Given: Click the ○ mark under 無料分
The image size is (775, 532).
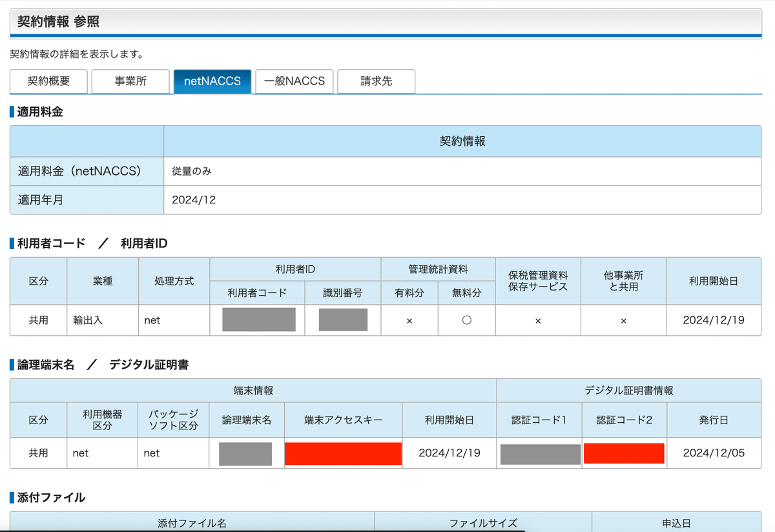Looking at the screenshot, I should [466, 320].
